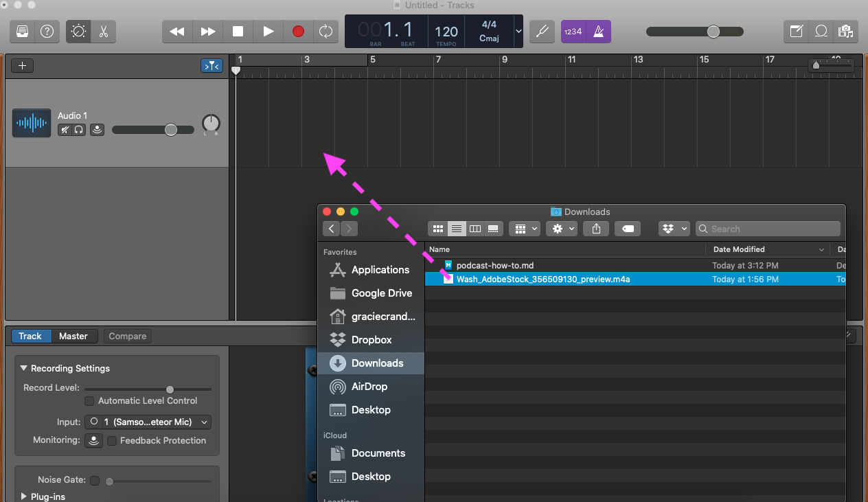868x502 pixels.
Task: Start playback with the Play button
Action: tap(268, 31)
